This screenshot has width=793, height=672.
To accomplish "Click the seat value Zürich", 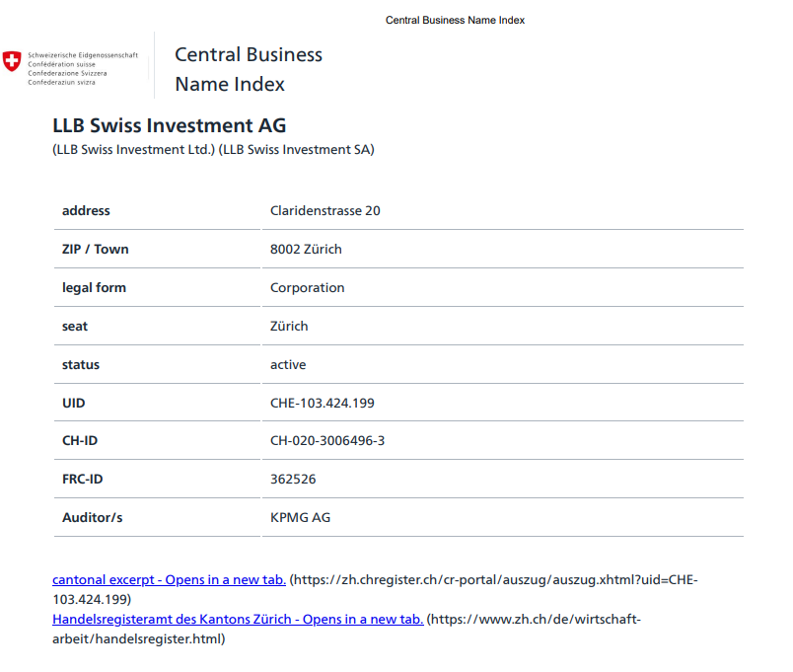I will tap(289, 326).
